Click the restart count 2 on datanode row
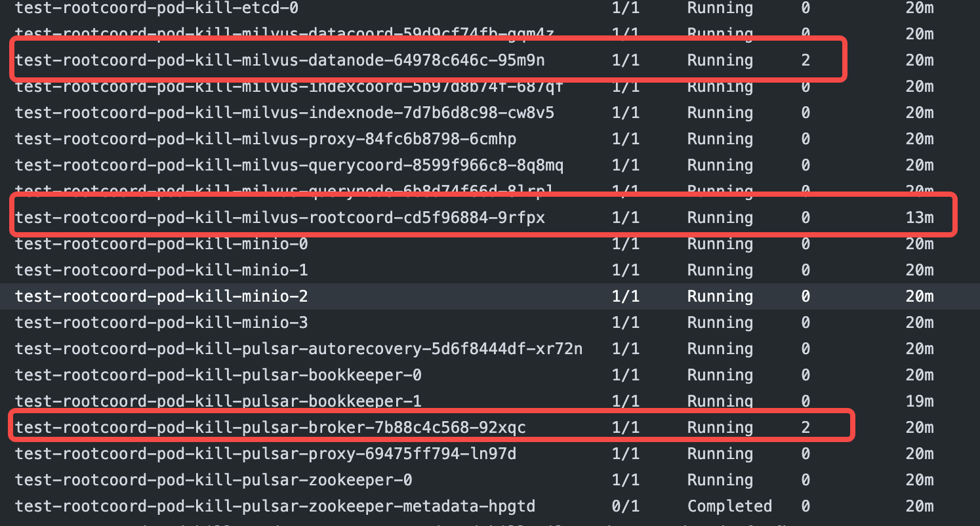The width and height of the screenshot is (980, 526). click(x=806, y=60)
